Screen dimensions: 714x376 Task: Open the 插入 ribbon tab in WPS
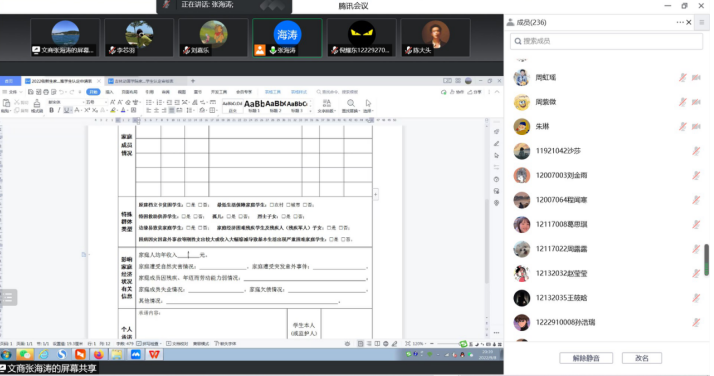pyautogui.click(x=109, y=92)
